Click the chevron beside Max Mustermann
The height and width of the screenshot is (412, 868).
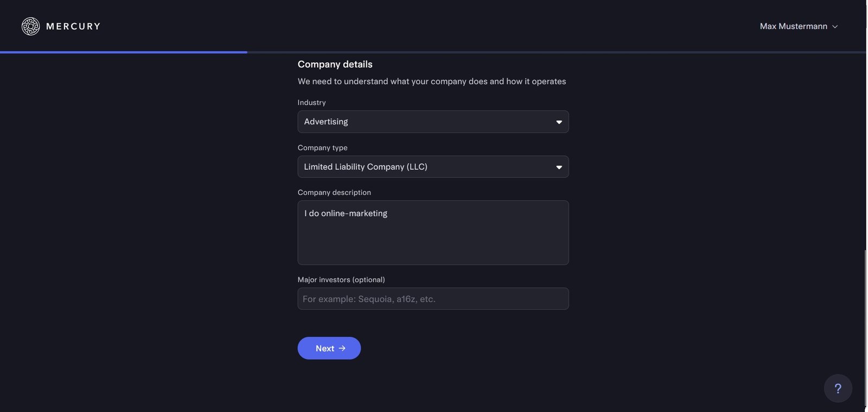coord(835,27)
